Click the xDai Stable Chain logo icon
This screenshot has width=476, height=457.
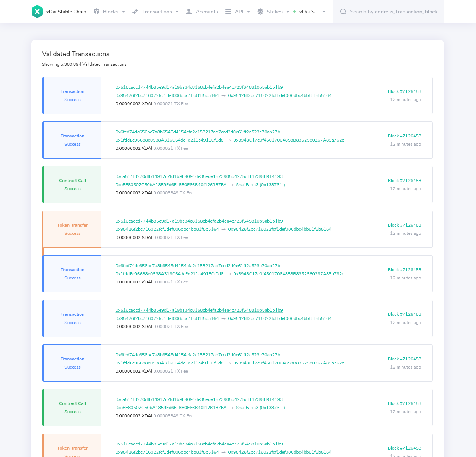(37, 12)
